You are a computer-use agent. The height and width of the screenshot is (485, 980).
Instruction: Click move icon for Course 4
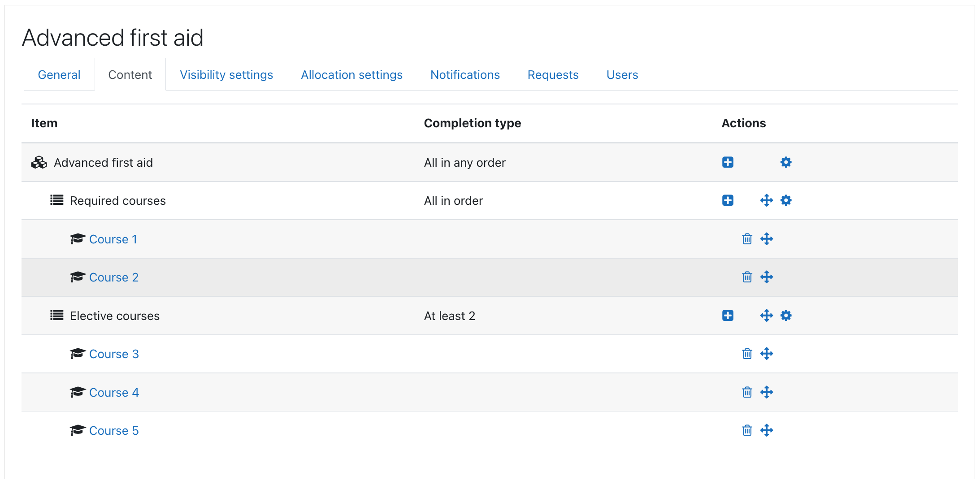[766, 392]
